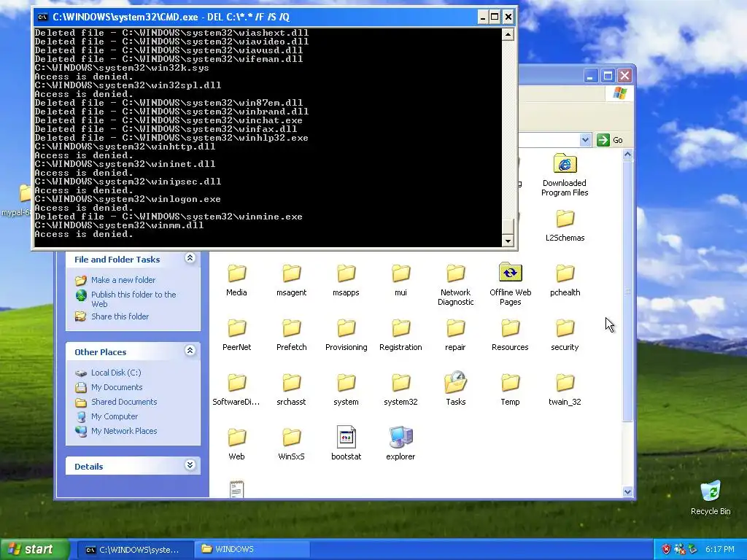This screenshot has height=560, width=747.
Task: Select the Web folder
Action: point(236,444)
